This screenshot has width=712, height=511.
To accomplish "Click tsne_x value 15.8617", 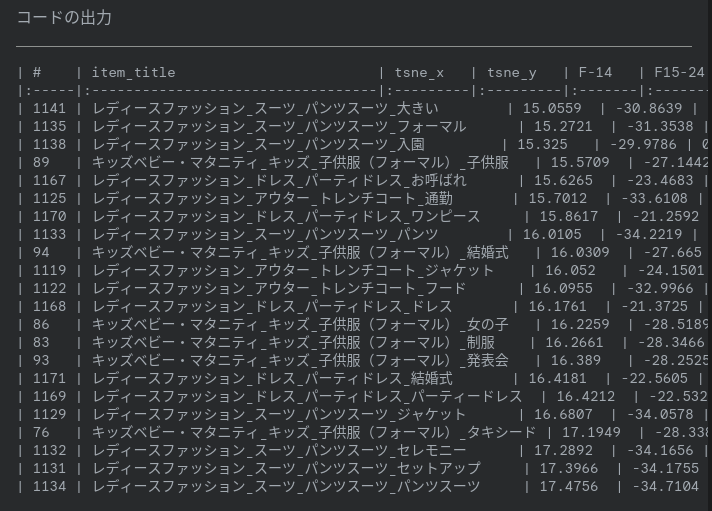I will 571,216.
